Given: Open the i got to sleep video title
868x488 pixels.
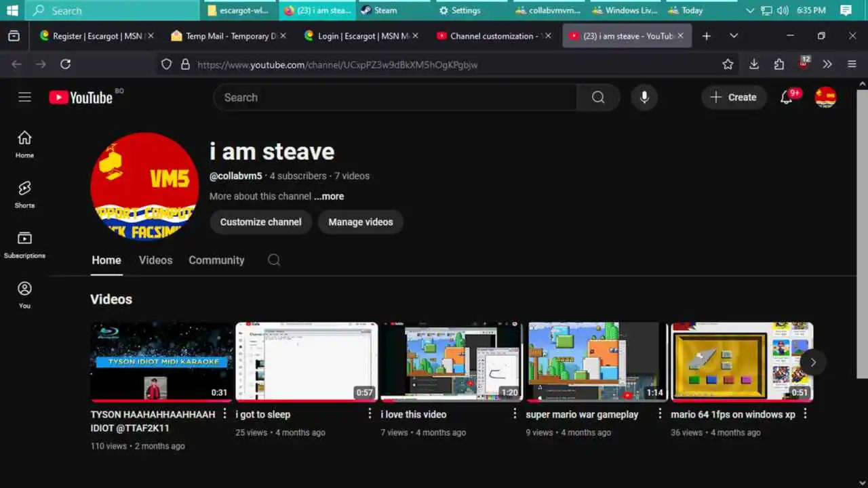Looking at the screenshot, I should [263, 414].
